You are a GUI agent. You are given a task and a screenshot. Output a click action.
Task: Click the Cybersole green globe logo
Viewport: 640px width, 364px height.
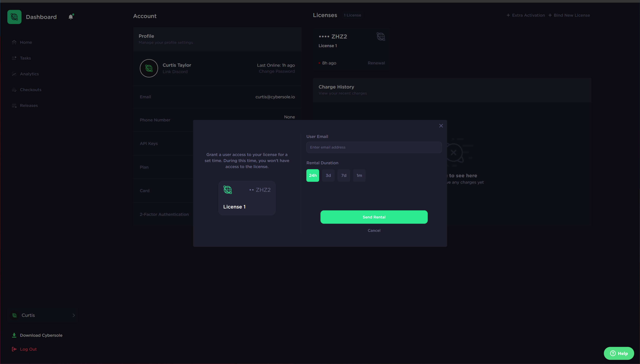[x=14, y=17]
